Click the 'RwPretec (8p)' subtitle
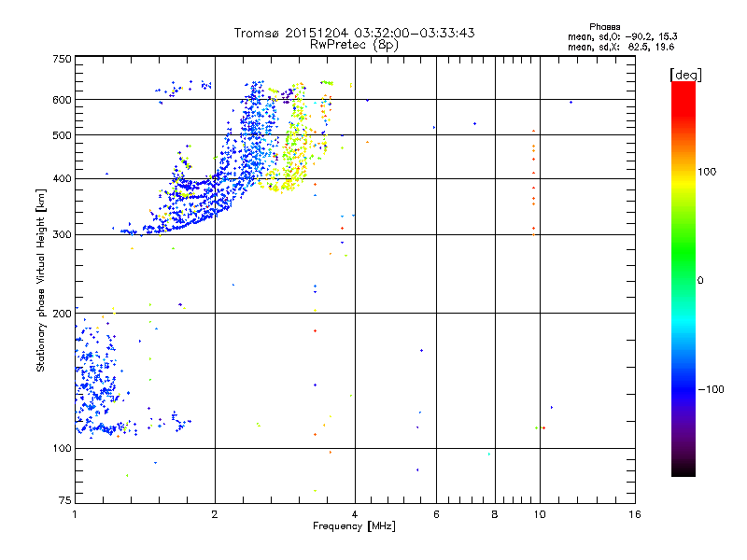This screenshot has width=747, height=560. [354, 45]
